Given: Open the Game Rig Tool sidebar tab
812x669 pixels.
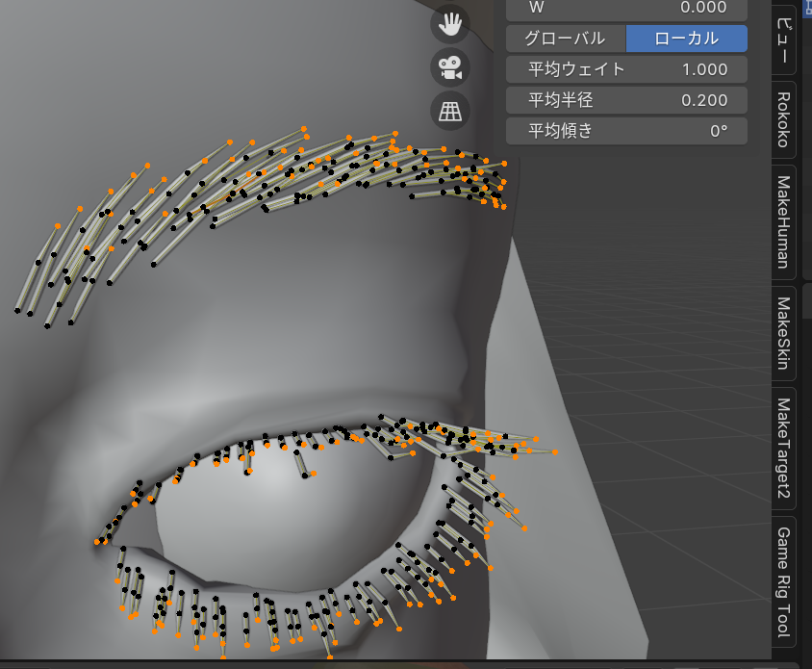Looking at the screenshot, I should point(784,582).
